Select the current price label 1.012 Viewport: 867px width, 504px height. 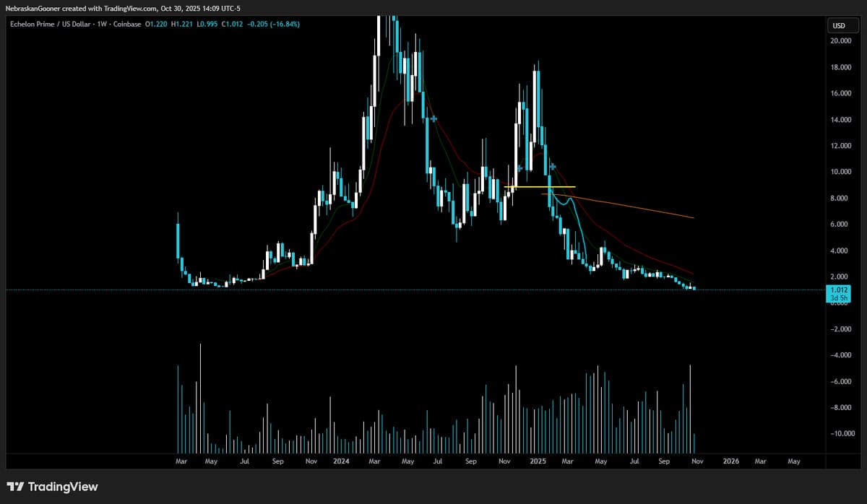[x=838, y=289]
